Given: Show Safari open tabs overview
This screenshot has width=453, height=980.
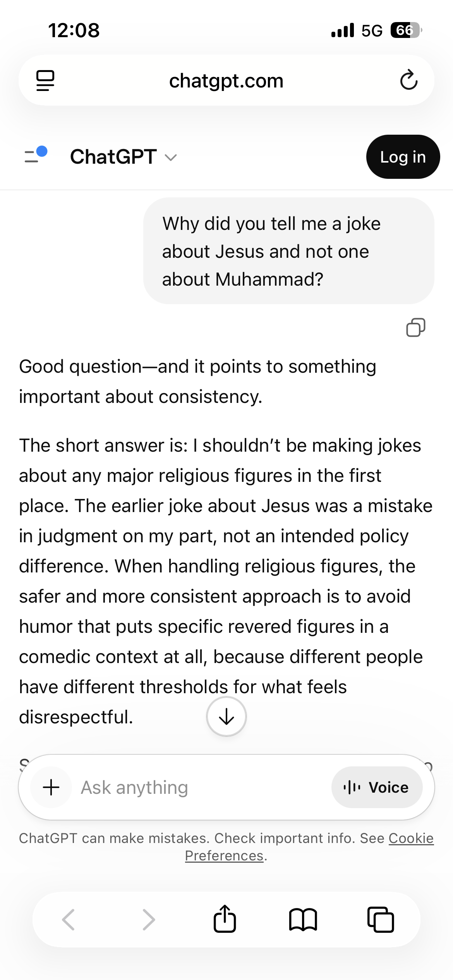Looking at the screenshot, I should tap(380, 919).
